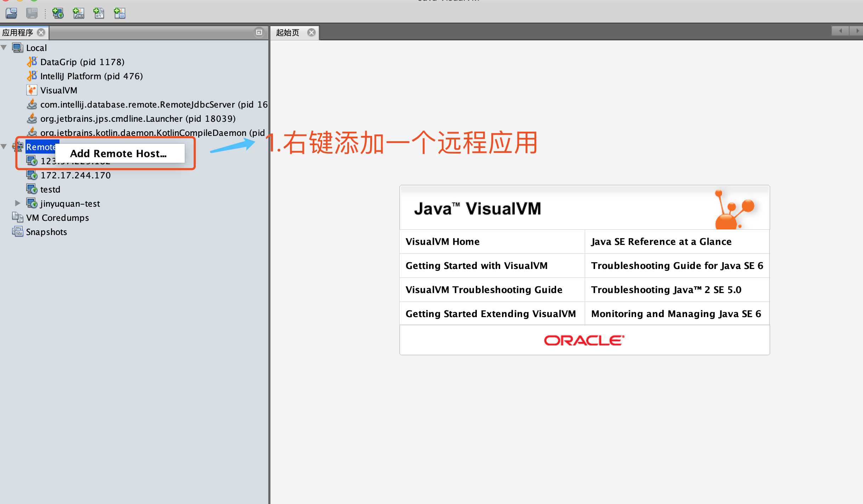Click the Add JMX Connection toolbar icon
863x504 pixels.
pyautogui.click(x=79, y=13)
